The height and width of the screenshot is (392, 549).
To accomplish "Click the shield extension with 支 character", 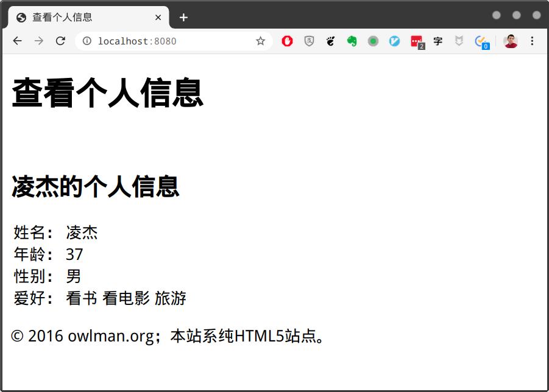I will click(x=308, y=41).
